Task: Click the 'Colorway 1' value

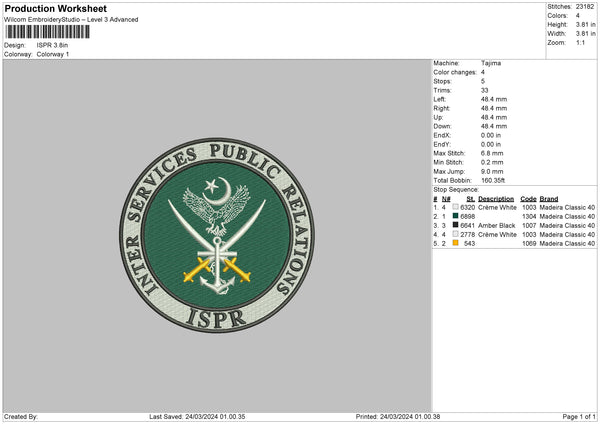Action: 53,54
